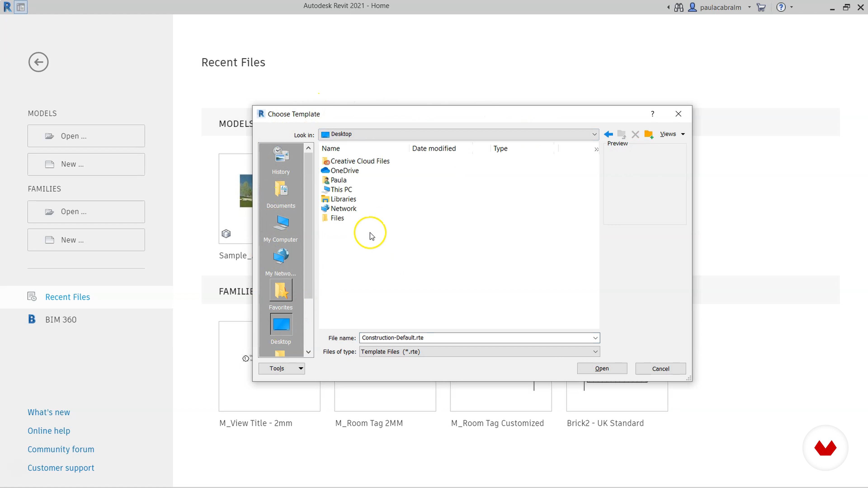
Task: Close the Choose Template dialog
Action: click(x=678, y=114)
